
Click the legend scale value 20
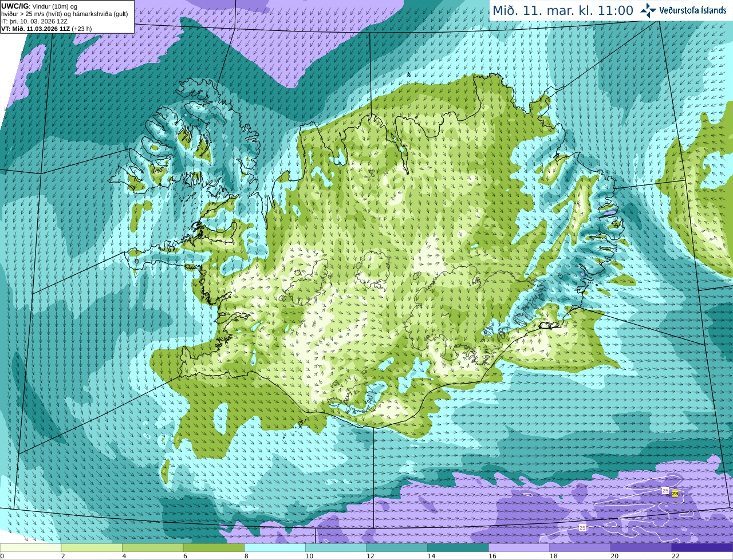614,556
